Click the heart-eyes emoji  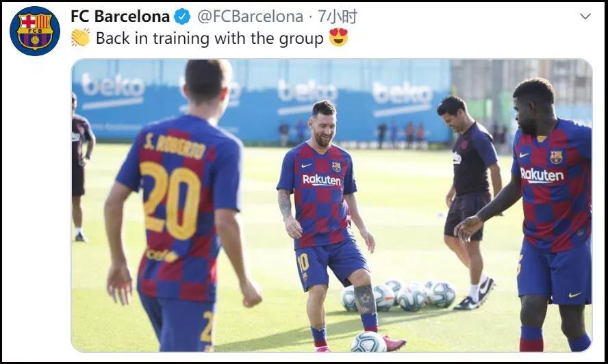tap(338, 37)
